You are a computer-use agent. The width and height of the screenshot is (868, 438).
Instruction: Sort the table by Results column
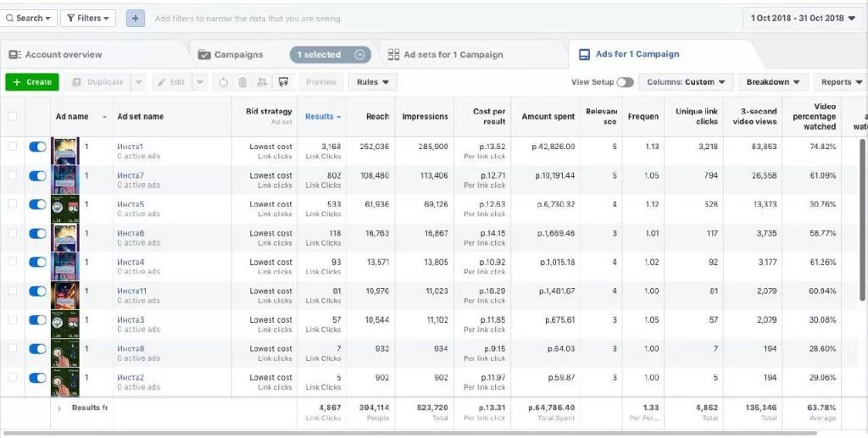[x=322, y=116]
